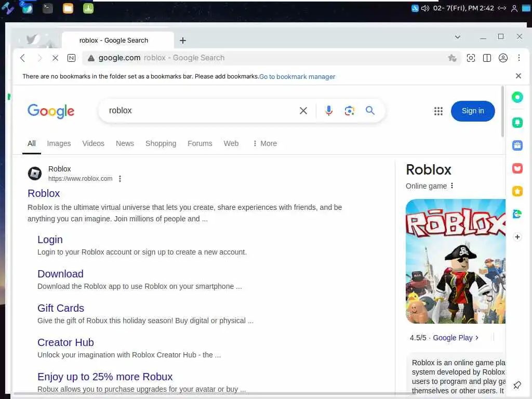Click the site security warning triangle icon

tap(91, 58)
